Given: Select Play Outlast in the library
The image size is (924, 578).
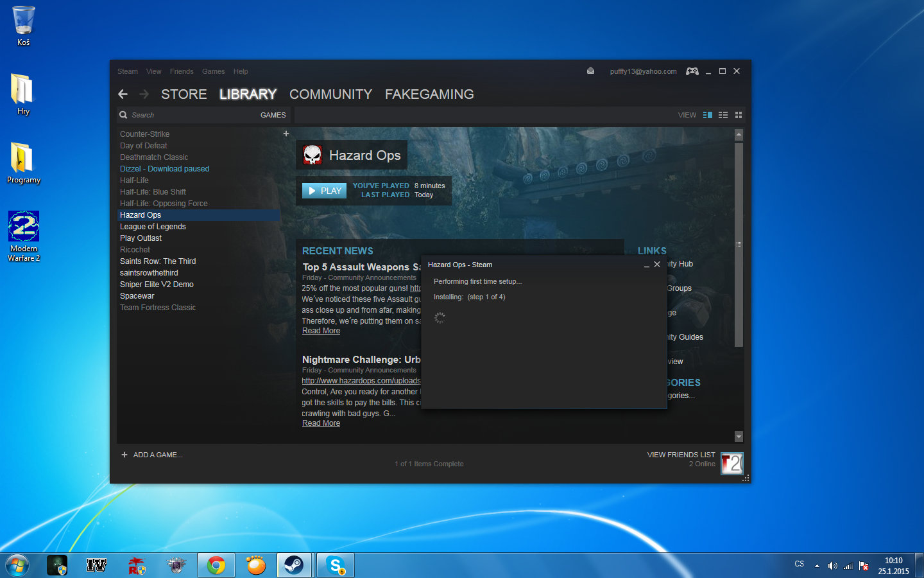Looking at the screenshot, I should click(x=141, y=238).
